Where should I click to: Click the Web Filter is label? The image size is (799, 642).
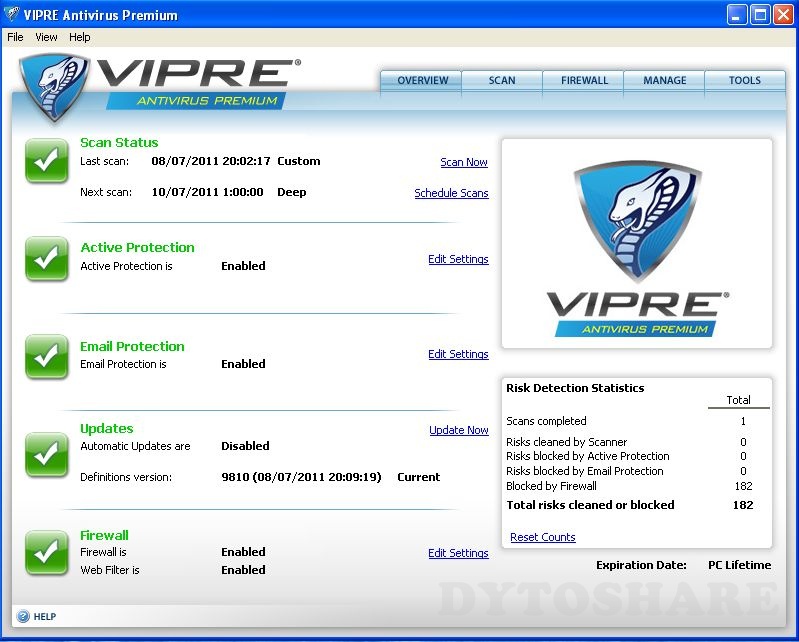110,570
